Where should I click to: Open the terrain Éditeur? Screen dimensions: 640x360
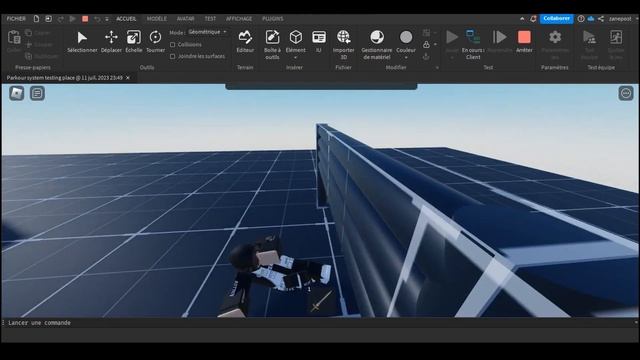click(x=245, y=41)
